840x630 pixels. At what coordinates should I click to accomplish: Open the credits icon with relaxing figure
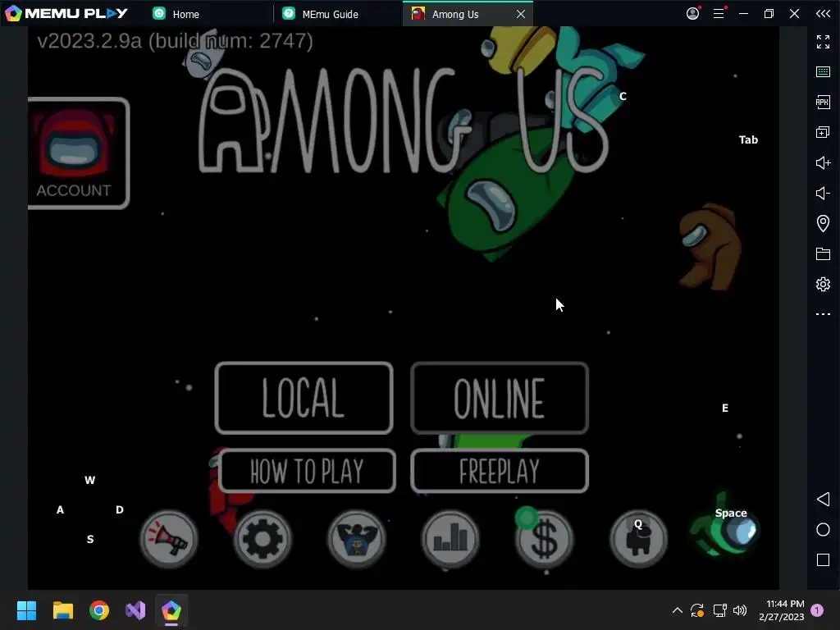tap(357, 539)
